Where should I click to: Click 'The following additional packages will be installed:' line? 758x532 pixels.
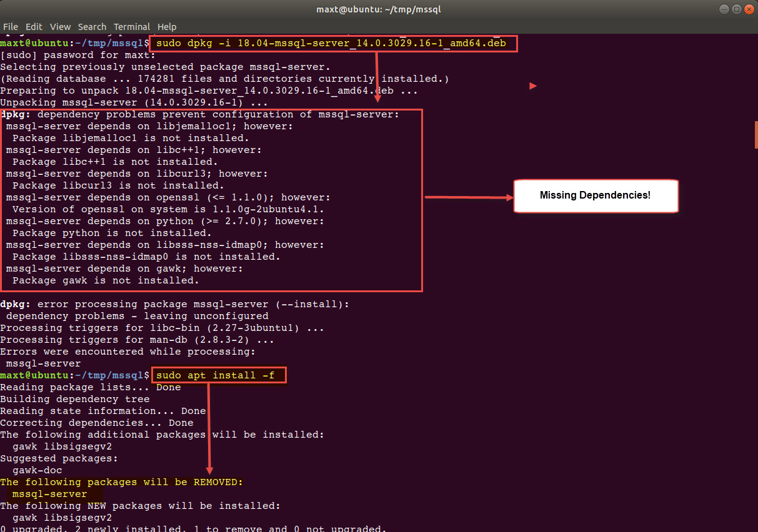click(162, 435)
